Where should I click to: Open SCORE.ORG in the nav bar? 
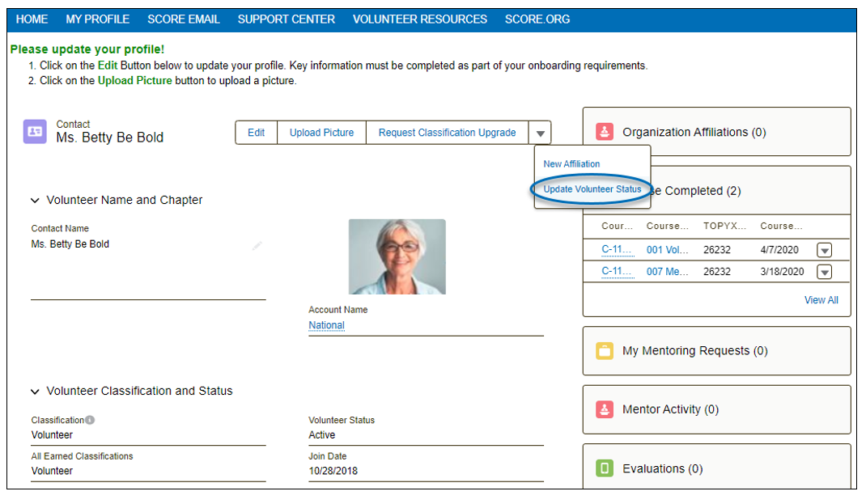[x=537, y=19]
